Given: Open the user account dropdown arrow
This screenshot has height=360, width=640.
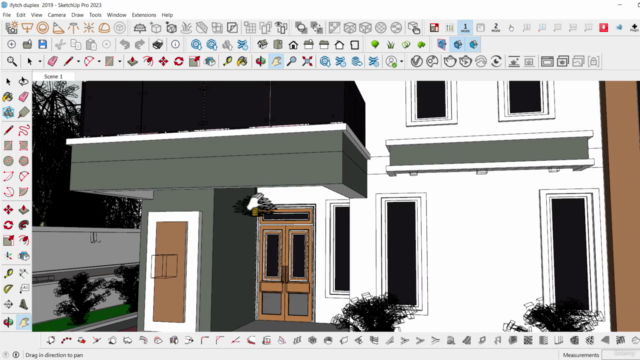Looking at the screenshot, I should (x=402, y=62).
